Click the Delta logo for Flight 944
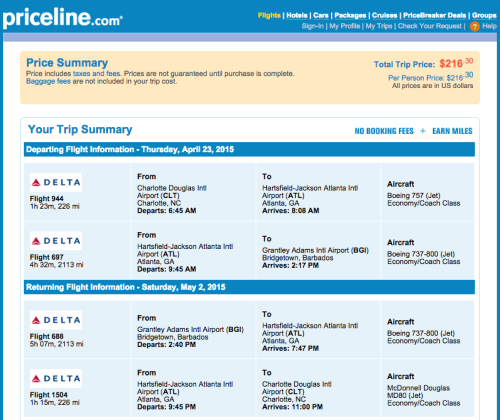The width and height of the screenshot is (500, 420). point(56,182)
